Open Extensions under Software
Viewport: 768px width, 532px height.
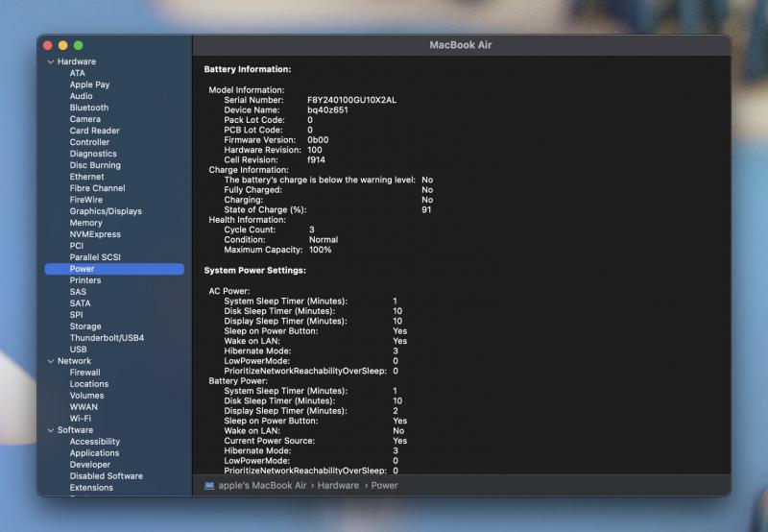click(91, 488)
